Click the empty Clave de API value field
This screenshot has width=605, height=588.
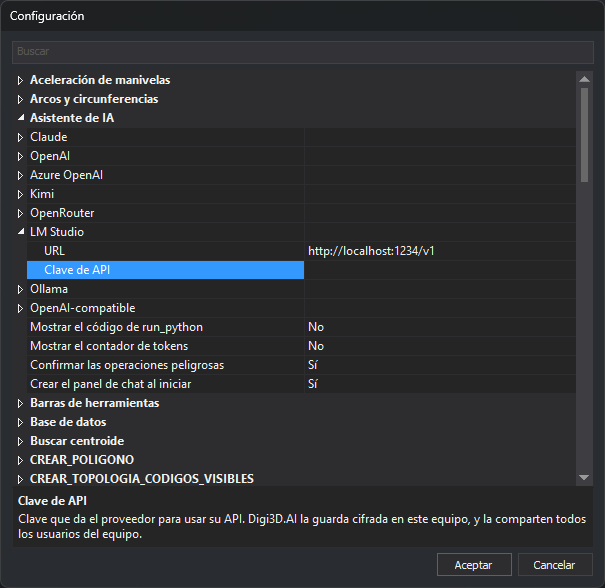click(x=440, y=270)
